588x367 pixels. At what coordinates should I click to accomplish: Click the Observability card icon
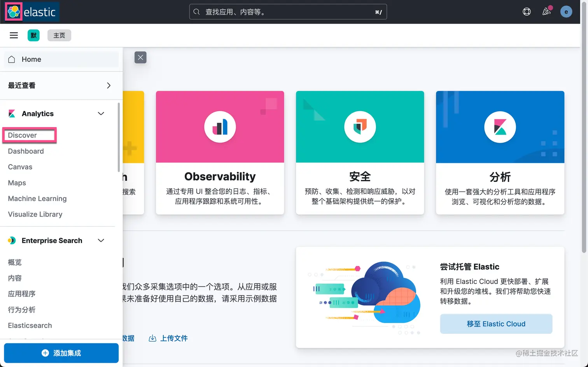click(x=220, y=127)
